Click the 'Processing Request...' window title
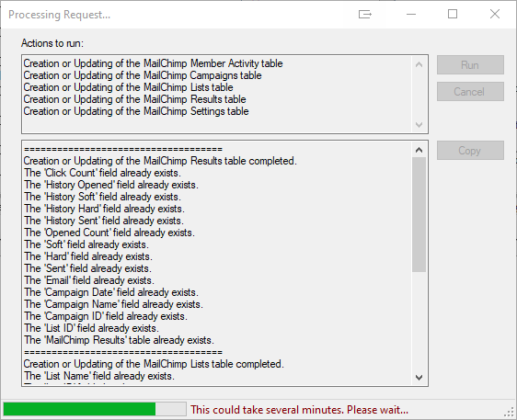Viewport: 517px width, 420px height. [60, 15]
